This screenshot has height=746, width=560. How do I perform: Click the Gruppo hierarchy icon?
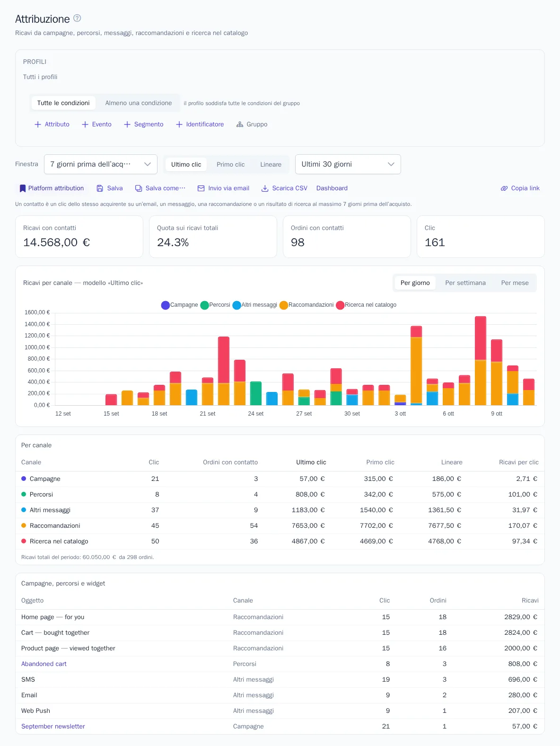(240, 124)
